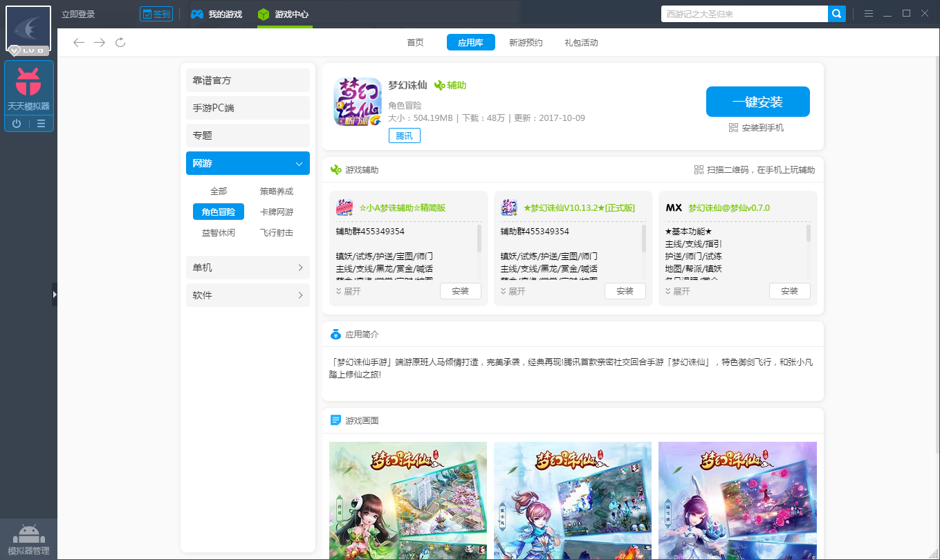Select the 应用库 tab
The height and width of the screenshot is (560, 940).
470,43
